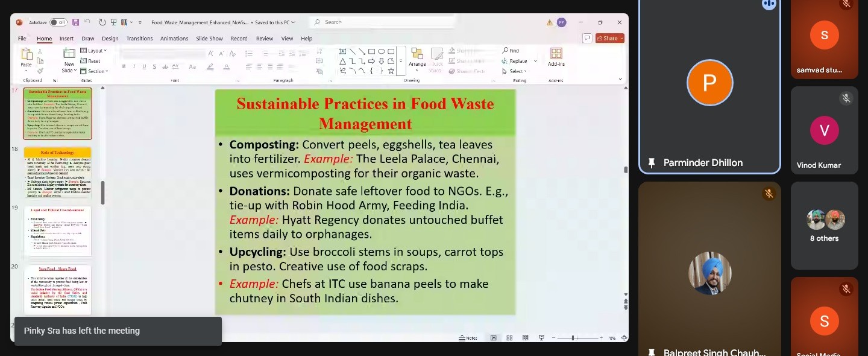Toggle the Notes pane in status bar
The width and height of the screenshot is (868, 356).
468,338
